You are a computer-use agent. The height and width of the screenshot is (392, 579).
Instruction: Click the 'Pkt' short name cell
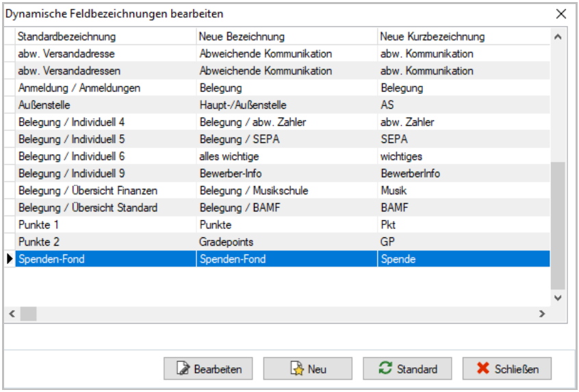(x=464, y=224)
